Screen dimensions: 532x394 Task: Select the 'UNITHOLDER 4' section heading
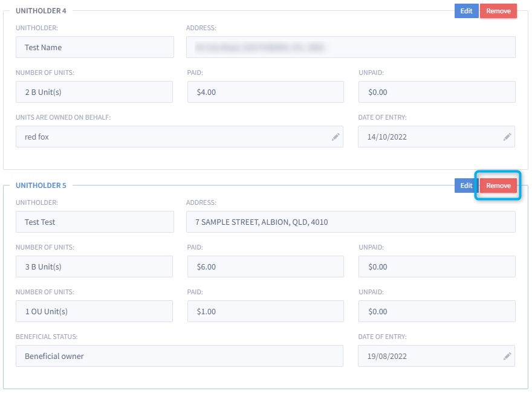coord(41,11)
